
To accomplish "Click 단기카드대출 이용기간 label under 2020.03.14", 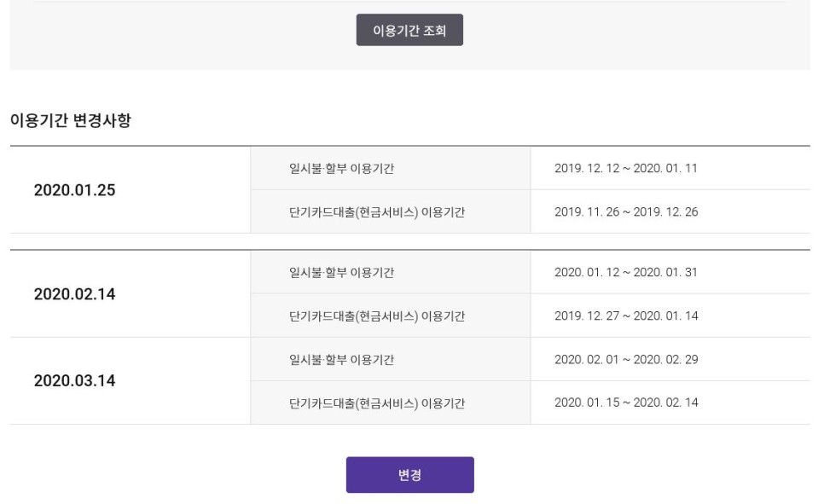I will (377, 403).
